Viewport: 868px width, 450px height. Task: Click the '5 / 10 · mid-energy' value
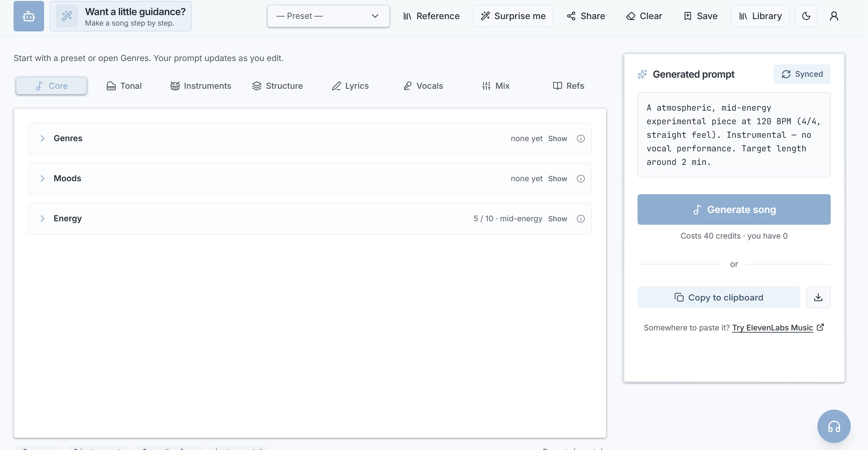pyautogui.click(x=508, y=219)
